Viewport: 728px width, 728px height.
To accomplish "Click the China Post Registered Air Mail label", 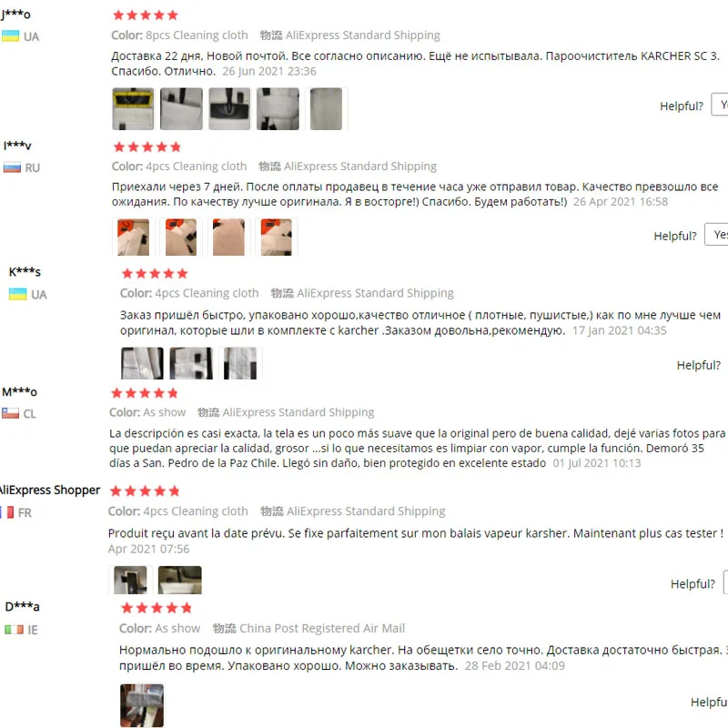I will 322,628.
